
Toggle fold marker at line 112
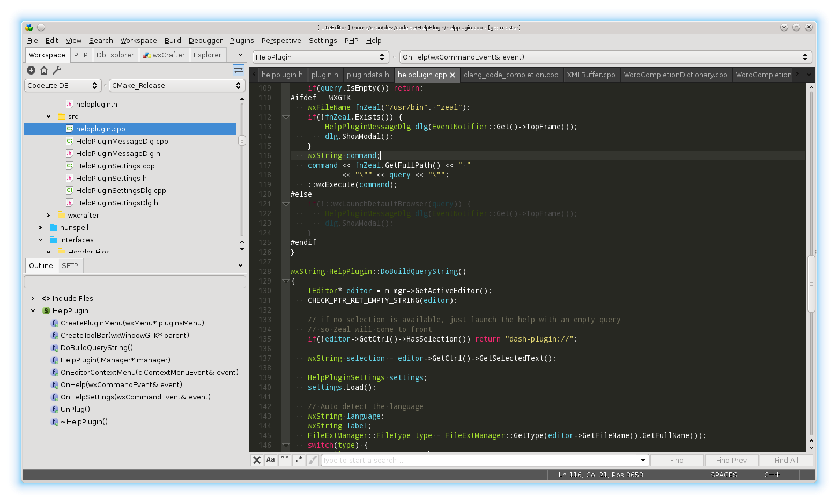286,117
